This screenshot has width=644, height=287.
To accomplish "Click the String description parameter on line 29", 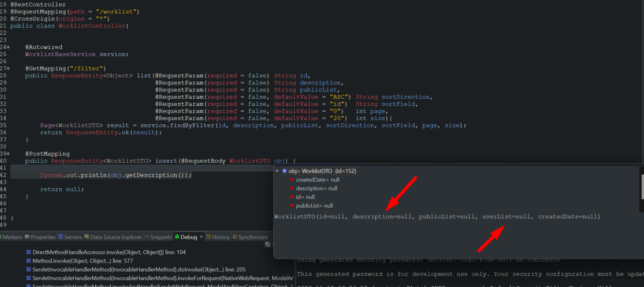I will coord(309,83).
